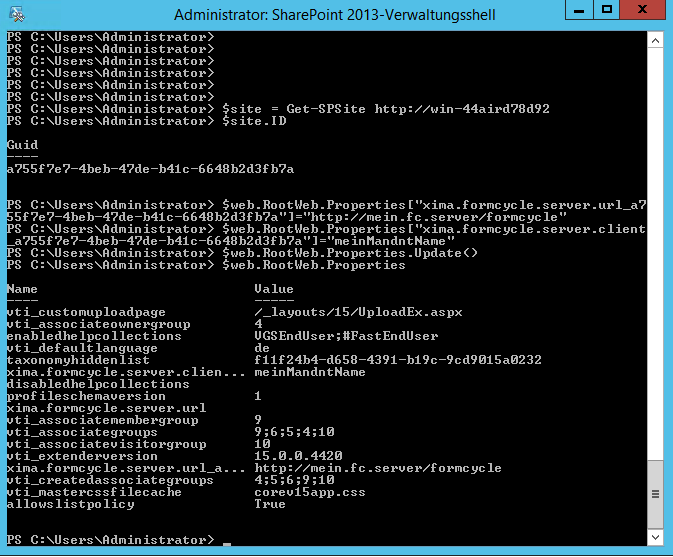Click the scroll down arrow of the console

tap(655, 539)
